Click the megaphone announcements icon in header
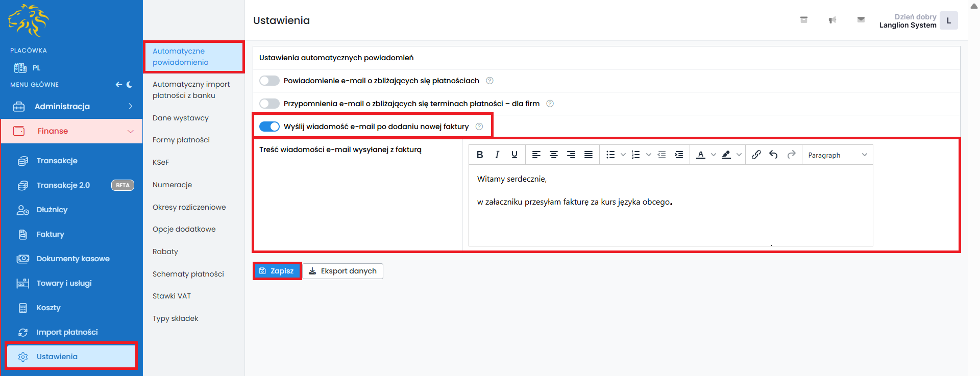Viewport: 980px width, 376px height. coord(832,20)
